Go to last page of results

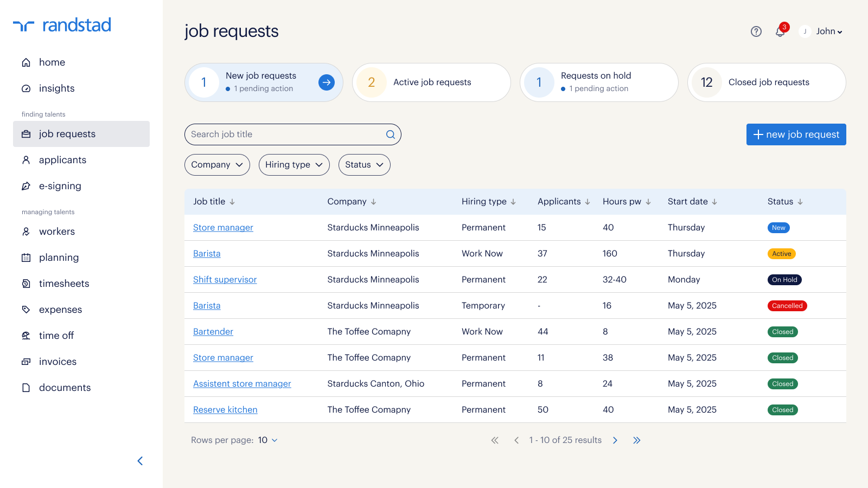[x=637, y=440]
